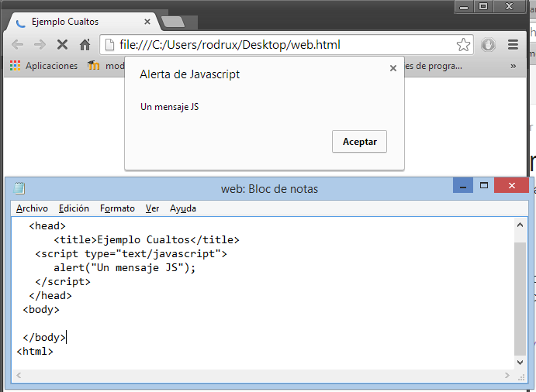This screenshot has height=392, width=536.
Task: Click the 'Un mensaje JS' alert text
Action: point(170,107)
